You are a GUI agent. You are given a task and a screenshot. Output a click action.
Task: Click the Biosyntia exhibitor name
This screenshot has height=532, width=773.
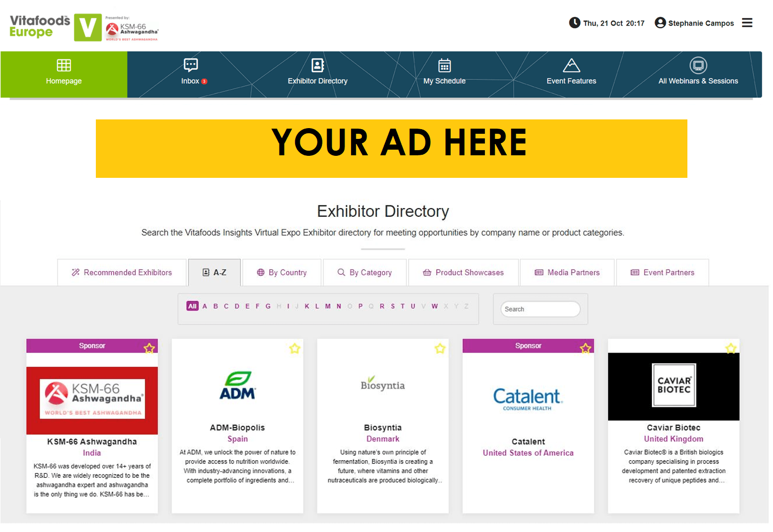(382, 427)
